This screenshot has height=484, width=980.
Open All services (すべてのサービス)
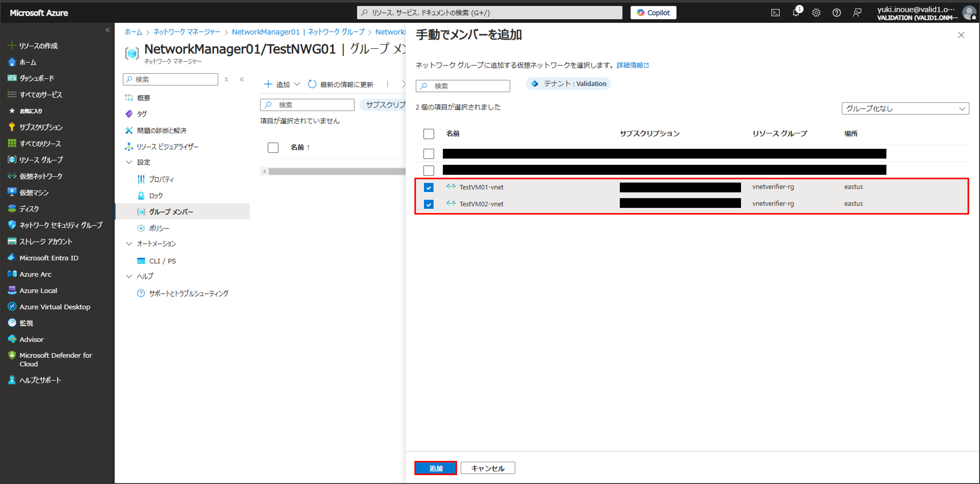point(35,94)
